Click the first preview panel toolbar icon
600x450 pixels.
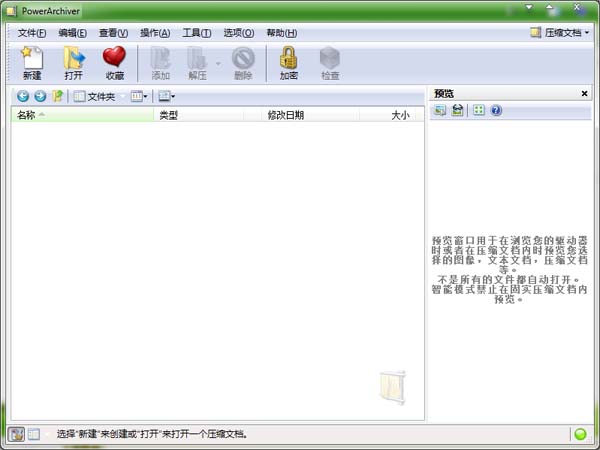(x=440, y=111)
